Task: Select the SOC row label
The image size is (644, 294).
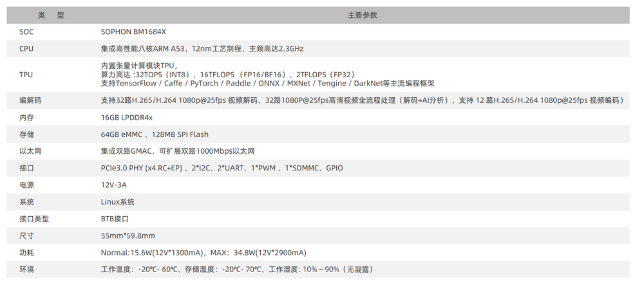Action: pyautogui.click(x=26, y=32)
